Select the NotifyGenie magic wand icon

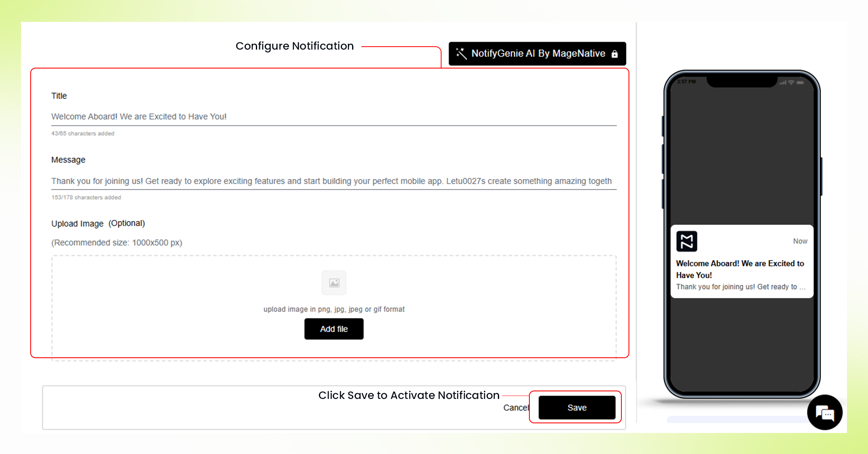[461, 53]
